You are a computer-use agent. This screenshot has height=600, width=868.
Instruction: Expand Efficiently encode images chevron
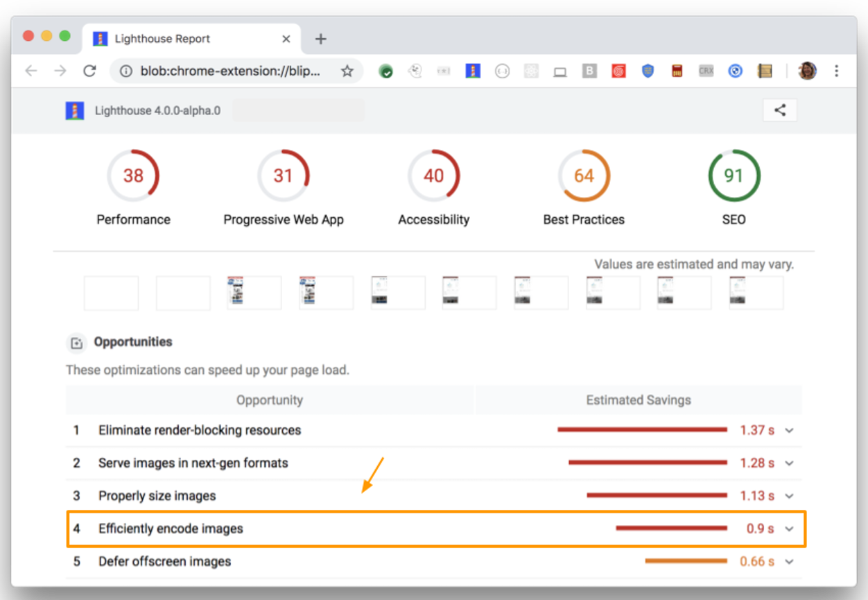[x=789, y=529]
